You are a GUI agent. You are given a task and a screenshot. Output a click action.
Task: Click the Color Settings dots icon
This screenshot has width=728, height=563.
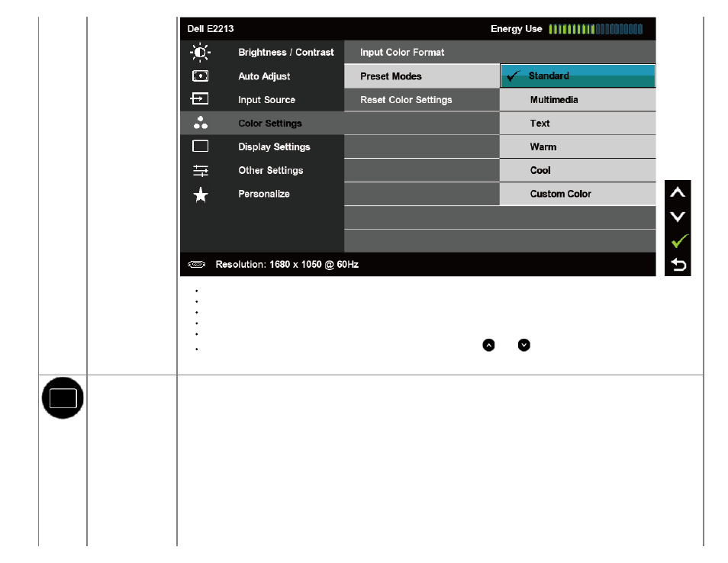[x=201, y=123]
